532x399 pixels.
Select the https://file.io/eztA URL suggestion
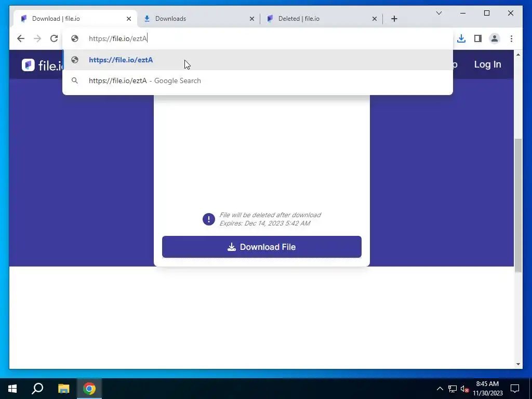[x=258, y=60]
